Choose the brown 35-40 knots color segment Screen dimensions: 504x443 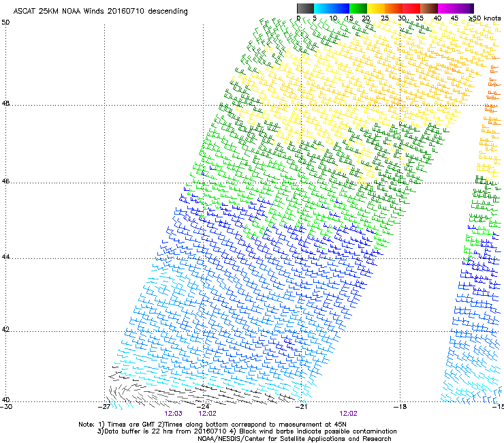429,8
